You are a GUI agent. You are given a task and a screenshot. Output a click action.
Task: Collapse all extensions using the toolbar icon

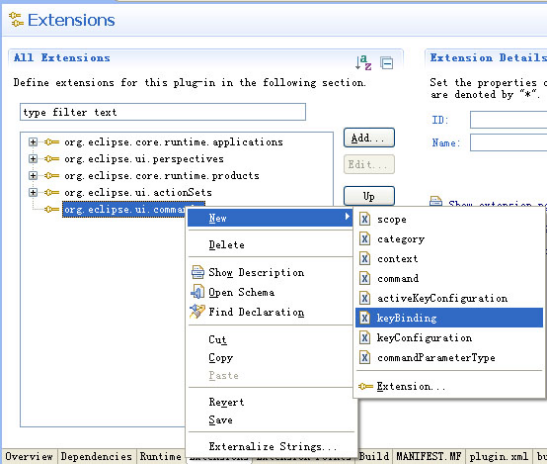pyautogui.click(x=386, y=63)
